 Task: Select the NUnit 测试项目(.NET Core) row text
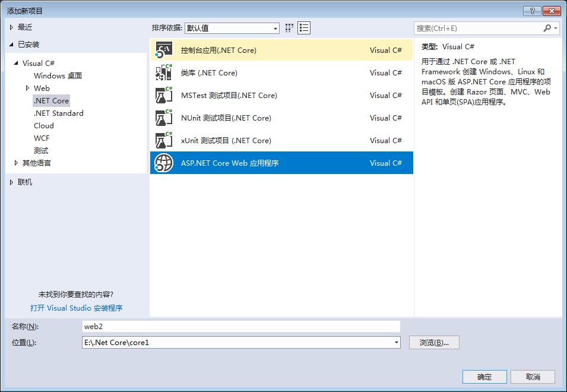click(226, 118)
